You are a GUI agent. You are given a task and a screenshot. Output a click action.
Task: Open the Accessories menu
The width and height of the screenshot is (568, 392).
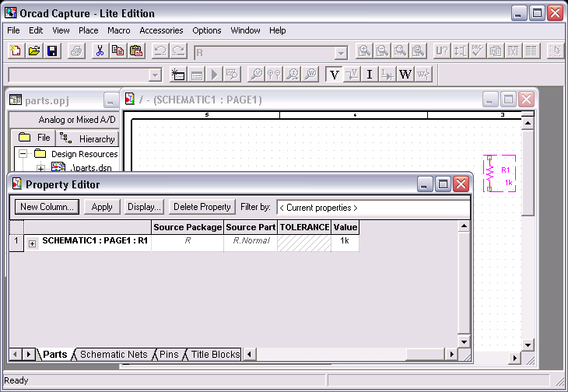161,30
